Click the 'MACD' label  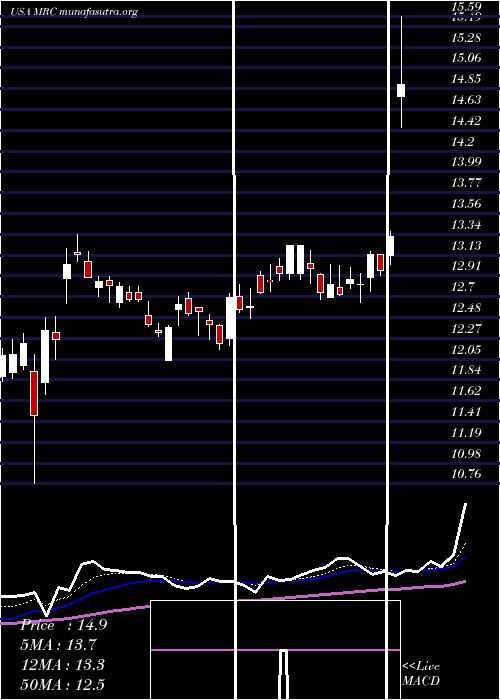[x=421, y=681]
